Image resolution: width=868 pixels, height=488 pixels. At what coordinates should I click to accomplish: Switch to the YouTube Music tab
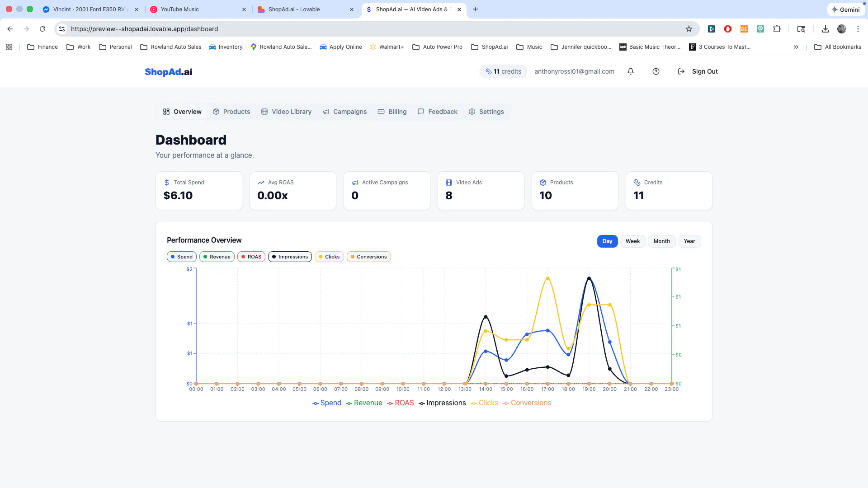pos(198,9)
